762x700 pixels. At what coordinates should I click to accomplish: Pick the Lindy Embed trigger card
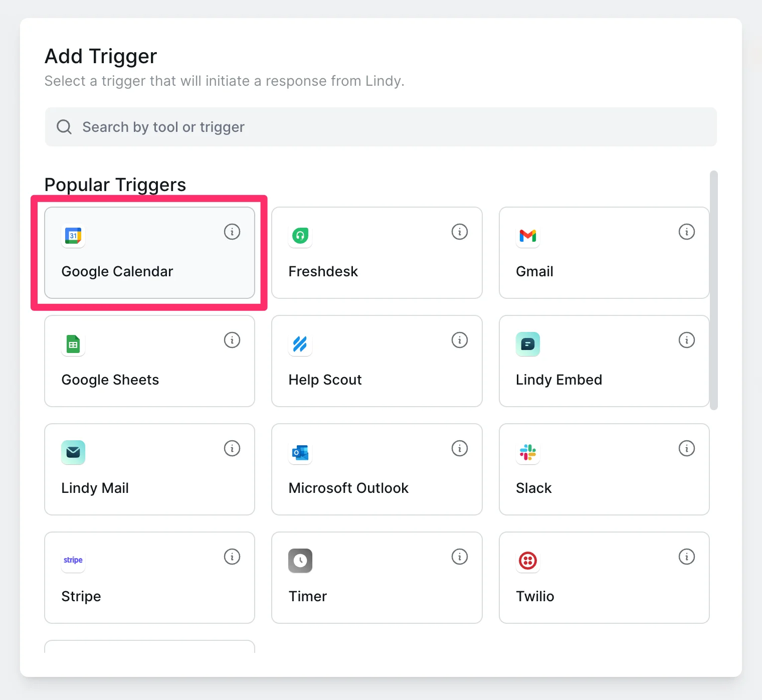click(604, 361)
